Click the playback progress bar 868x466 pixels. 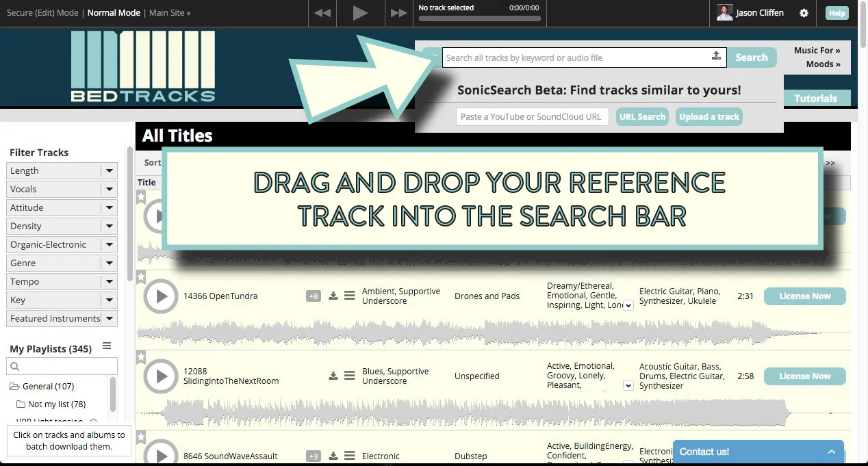[x=479, y=17]
